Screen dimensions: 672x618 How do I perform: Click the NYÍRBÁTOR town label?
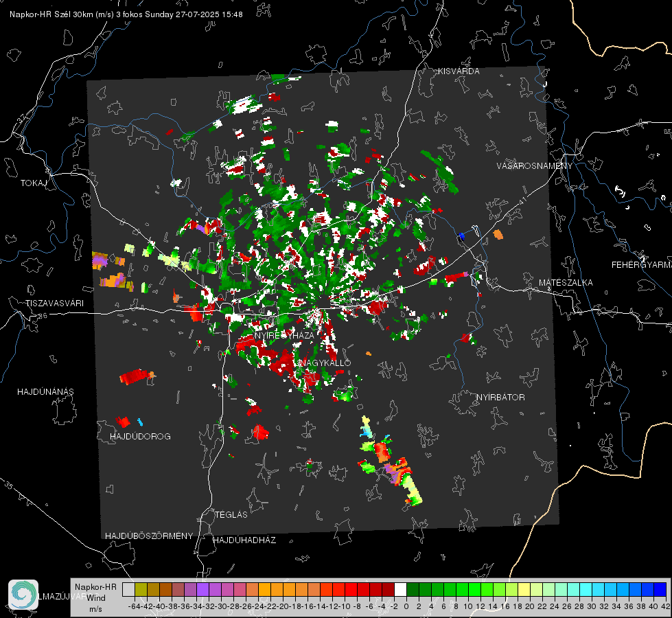pos(500,398)
